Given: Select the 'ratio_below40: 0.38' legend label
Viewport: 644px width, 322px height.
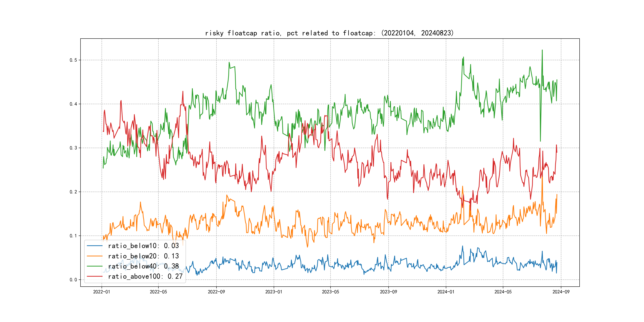Looking at the screenshot, I should coord(143,266).
